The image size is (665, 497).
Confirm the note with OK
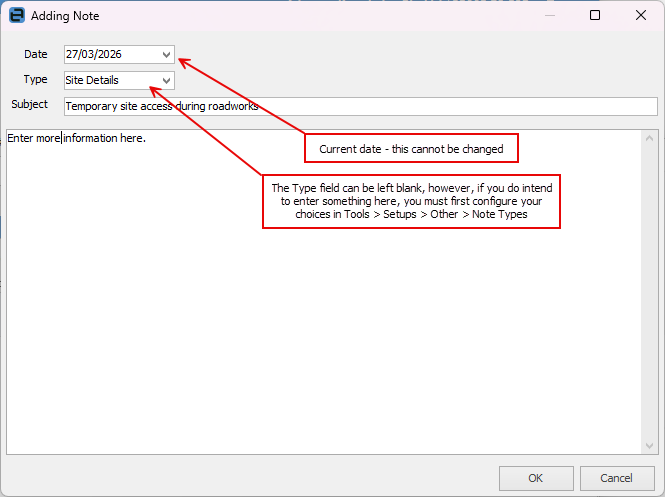click(536, 478)
